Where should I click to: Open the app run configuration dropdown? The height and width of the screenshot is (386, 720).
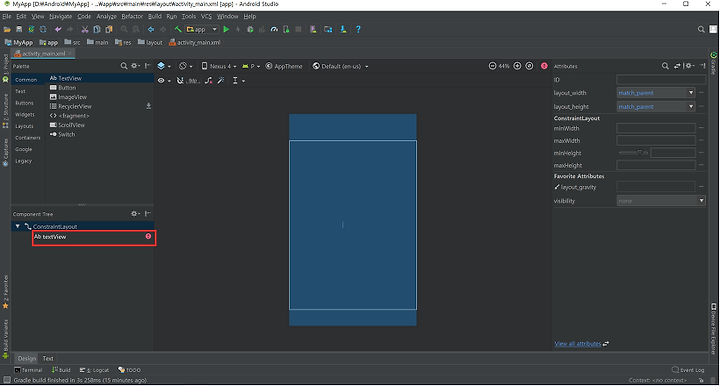202,29
